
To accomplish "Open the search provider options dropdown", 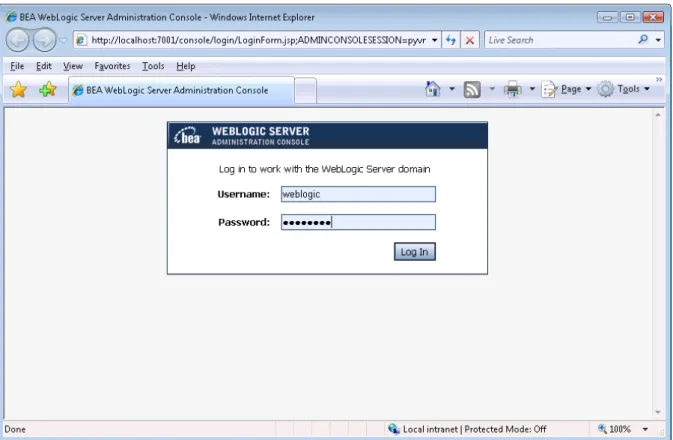I will pos(658,40).
